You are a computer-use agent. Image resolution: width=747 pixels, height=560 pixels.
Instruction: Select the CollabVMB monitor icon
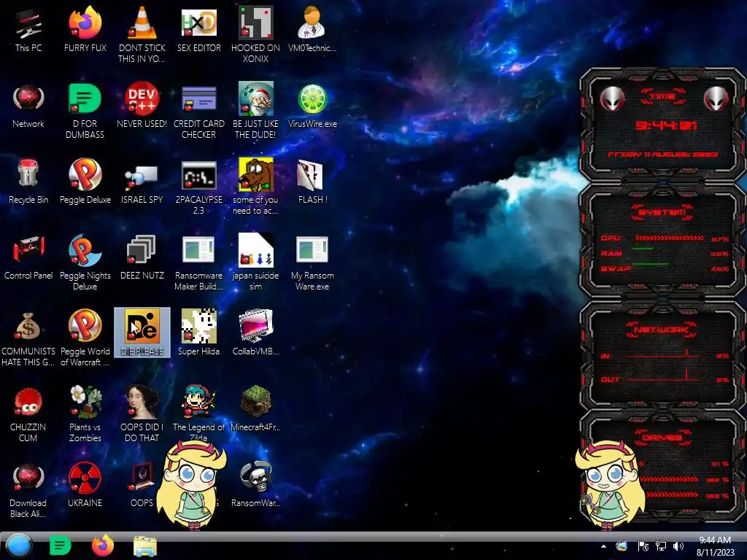(255, 332)
